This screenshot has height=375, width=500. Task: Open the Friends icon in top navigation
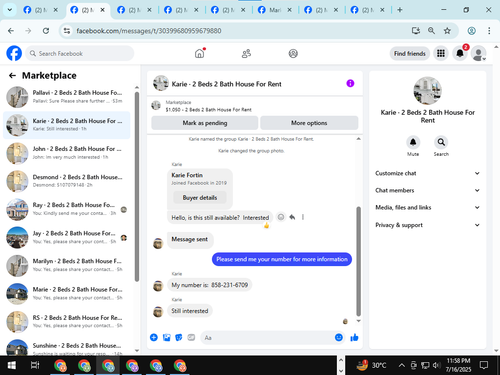246,53
